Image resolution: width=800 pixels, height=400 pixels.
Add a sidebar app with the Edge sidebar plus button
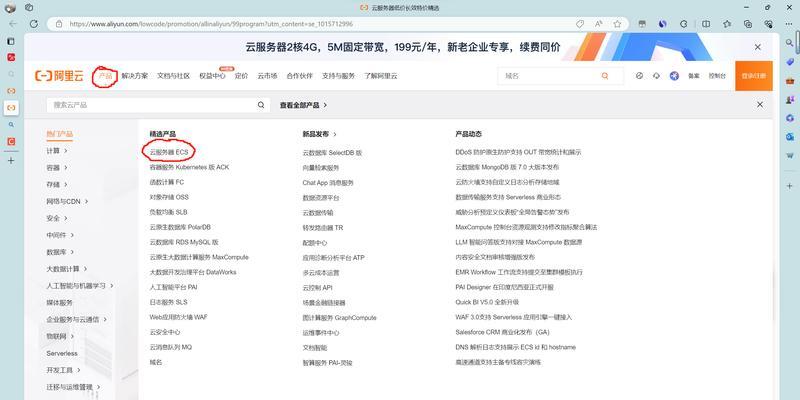790,186
